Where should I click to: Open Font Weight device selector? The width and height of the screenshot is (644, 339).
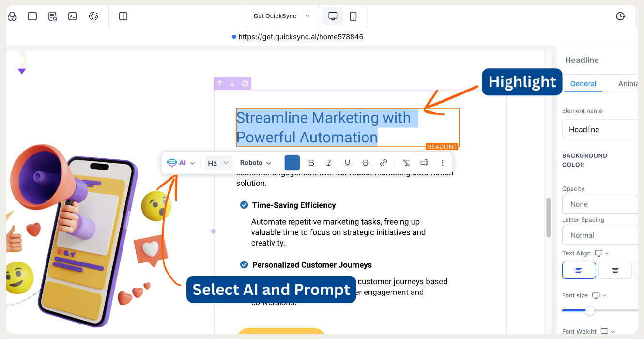tap(607, 332)
